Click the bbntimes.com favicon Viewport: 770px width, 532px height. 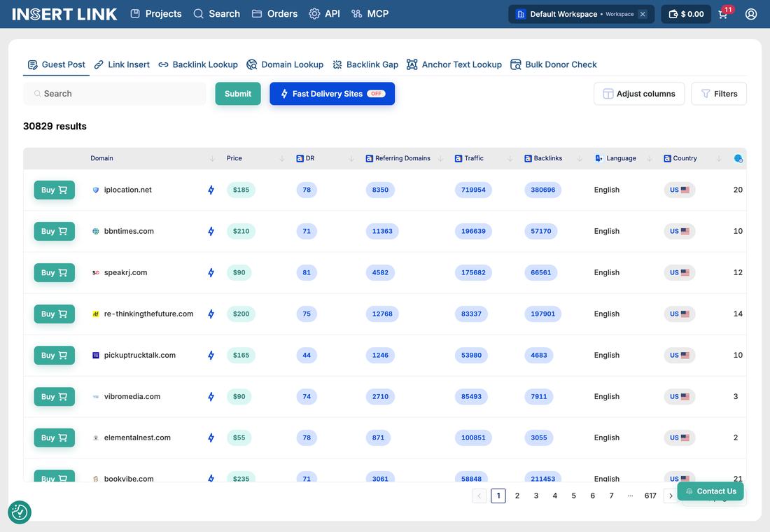pyautogui.click(x=96, y=231)
